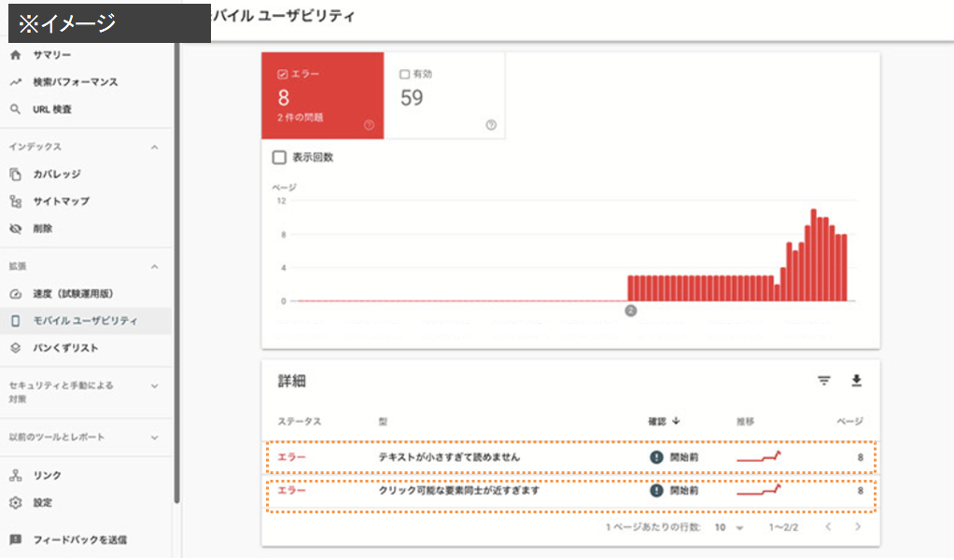The width and height of the screenshot is (954, 560).
Task: Open サマリー in the sidebar
Action: [x=51, y=55]
